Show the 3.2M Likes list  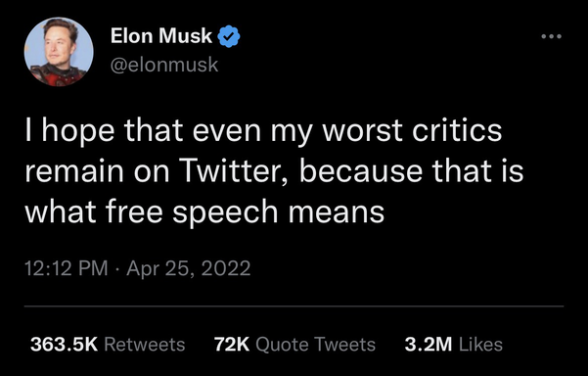tap(453, 344)
